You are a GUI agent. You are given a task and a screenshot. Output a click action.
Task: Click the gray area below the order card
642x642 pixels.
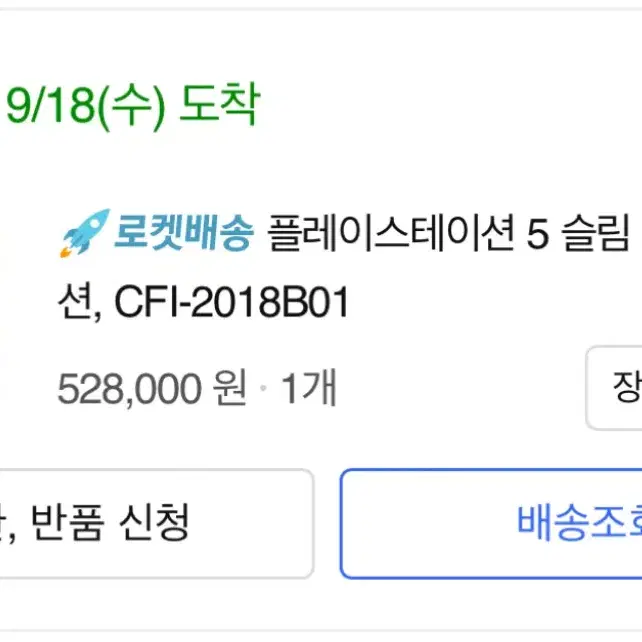coord(321,636)
